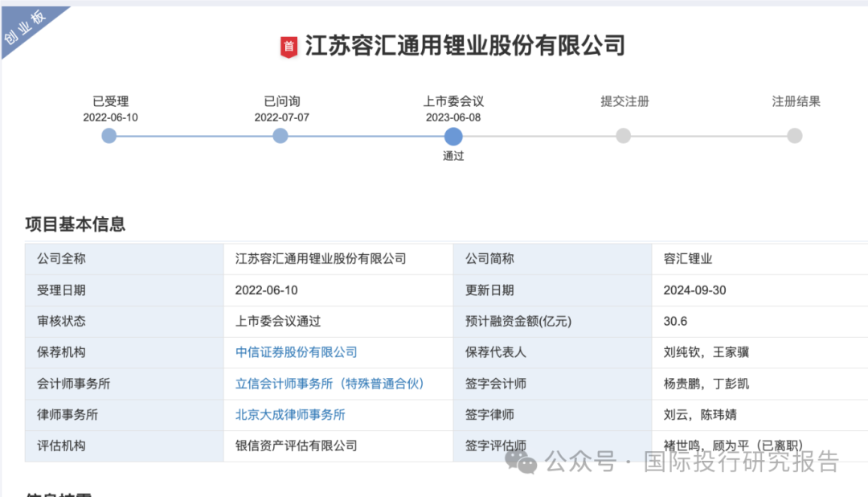Click the red 首 badge icon beside company title
Viewport: 868px width, 497px height.
coord(289,47)
